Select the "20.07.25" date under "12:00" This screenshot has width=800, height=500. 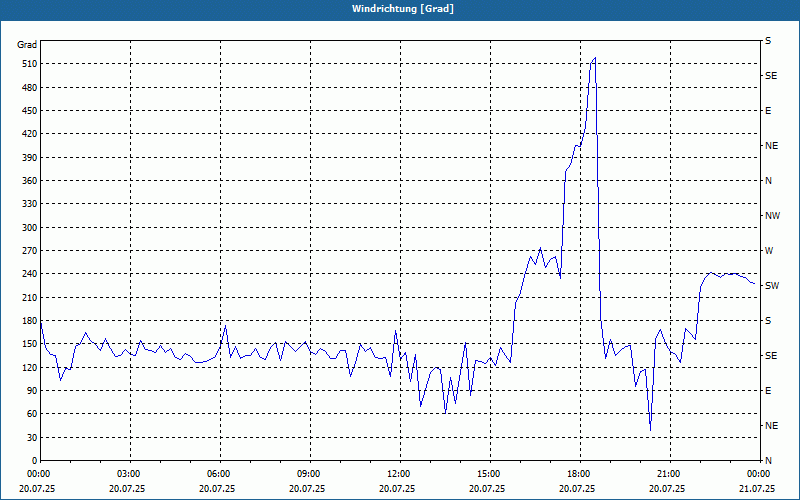pyautogui.click(x=396, y=488)
